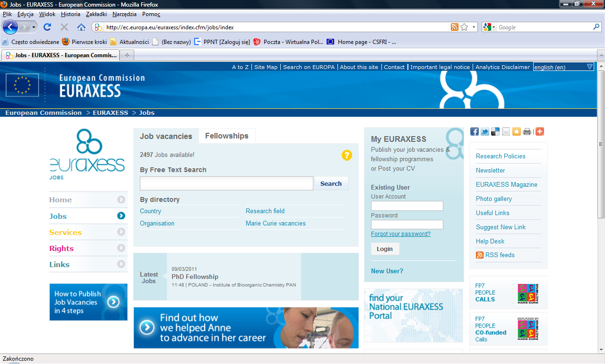The width and height of the screenshot is (605, 364).
Task: Click the Site Map link in the top bar
Action: click(266, 67)
